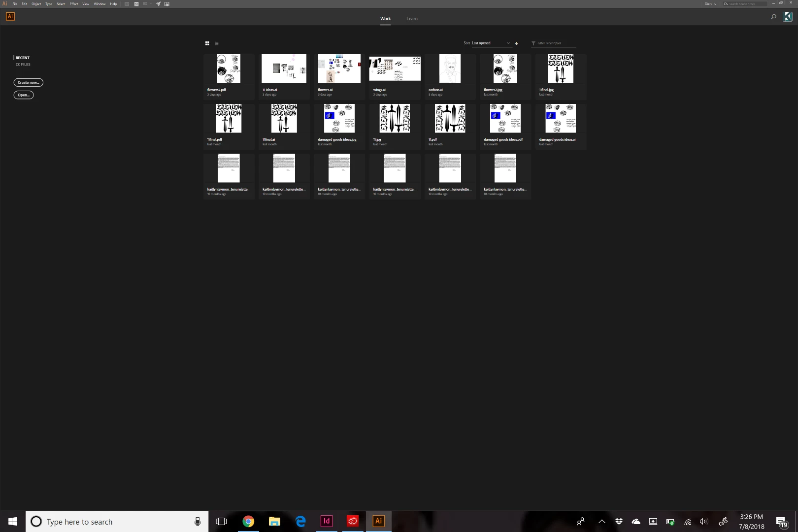Open the 11final.ai thumbnail

click(x=284, y=118)
